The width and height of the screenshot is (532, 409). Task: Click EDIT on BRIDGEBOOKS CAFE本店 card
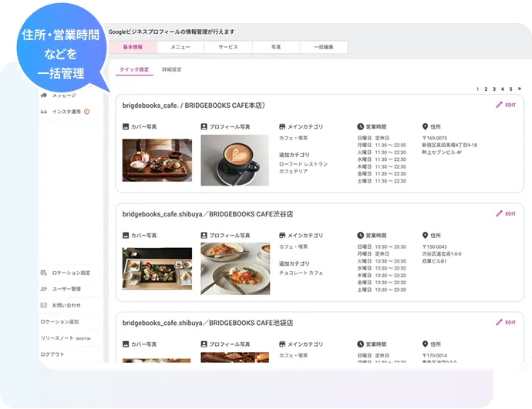(x=506, y=105)
